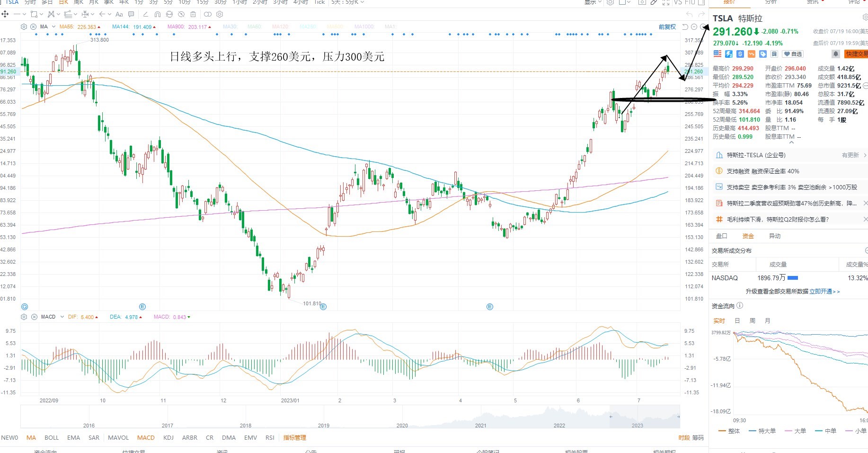
Task: Click the undo arrow above the chart
Action: 689,15
